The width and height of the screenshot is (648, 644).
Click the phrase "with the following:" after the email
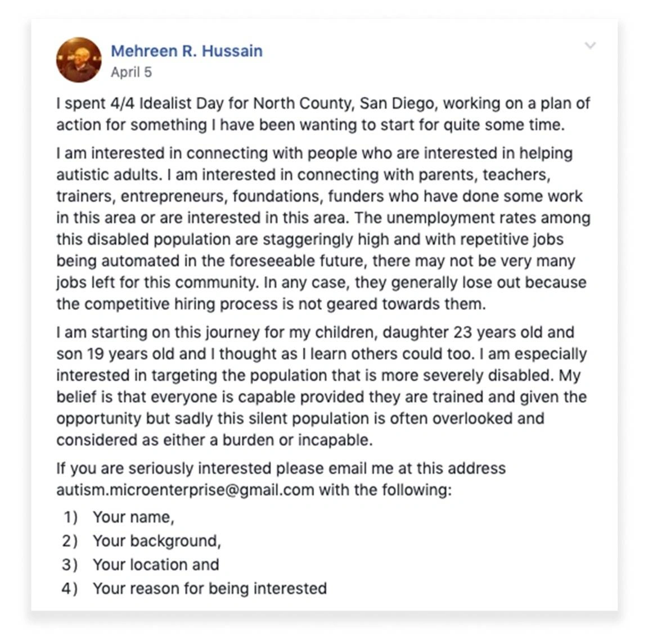pyautogui.click(x=385, y=490)
